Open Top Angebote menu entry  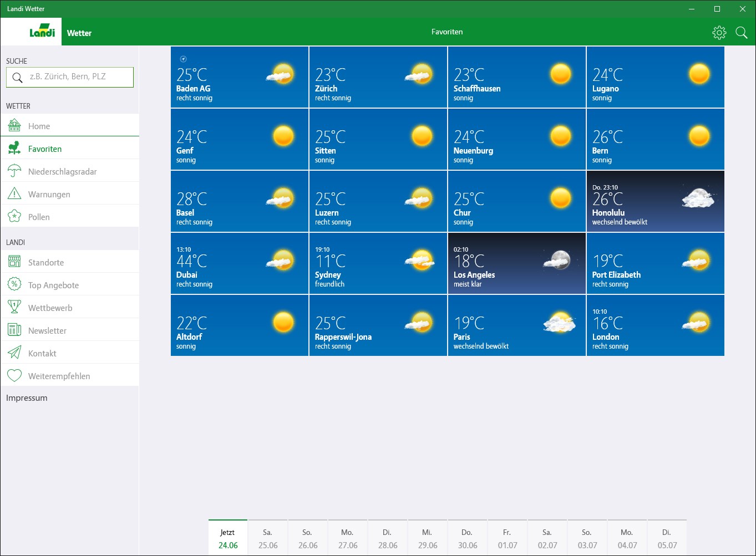tap(70, 285)
